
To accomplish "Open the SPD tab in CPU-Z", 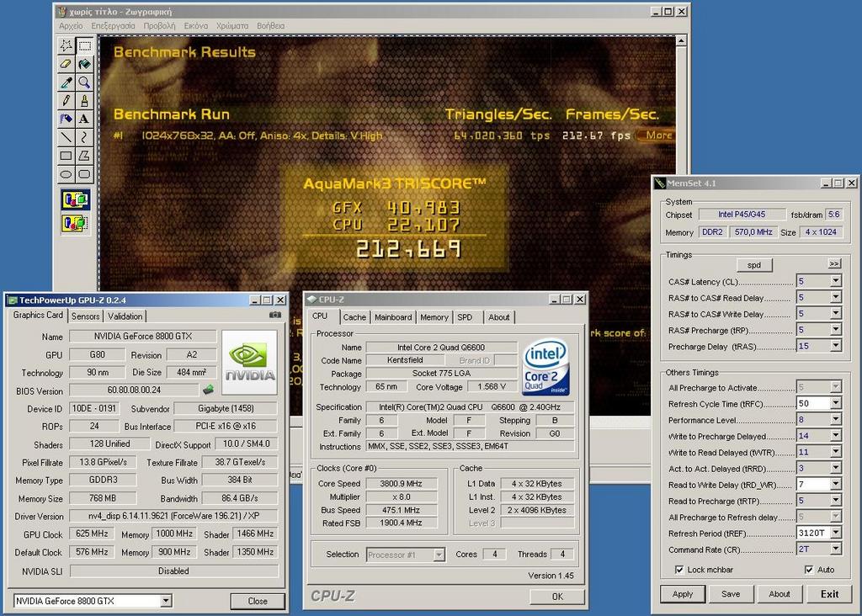I will pyautogui.click(x=465, y=317).
